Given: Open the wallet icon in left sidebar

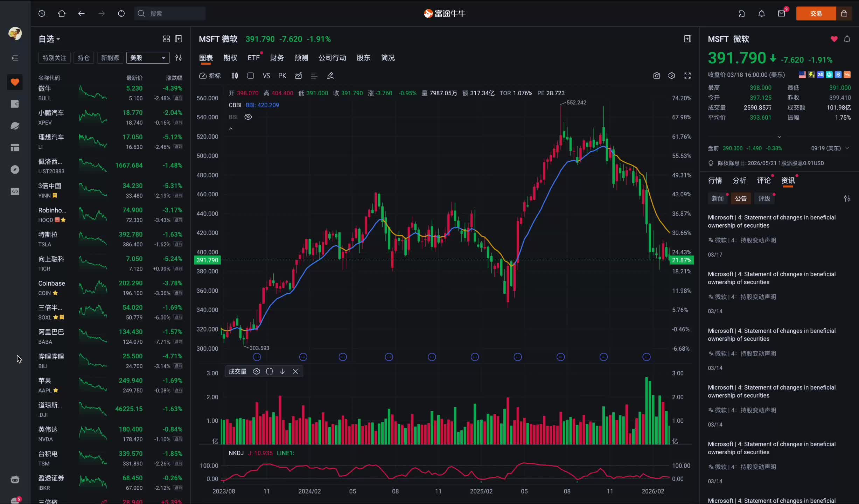Looking at the screenshot, I should point(15,104).
